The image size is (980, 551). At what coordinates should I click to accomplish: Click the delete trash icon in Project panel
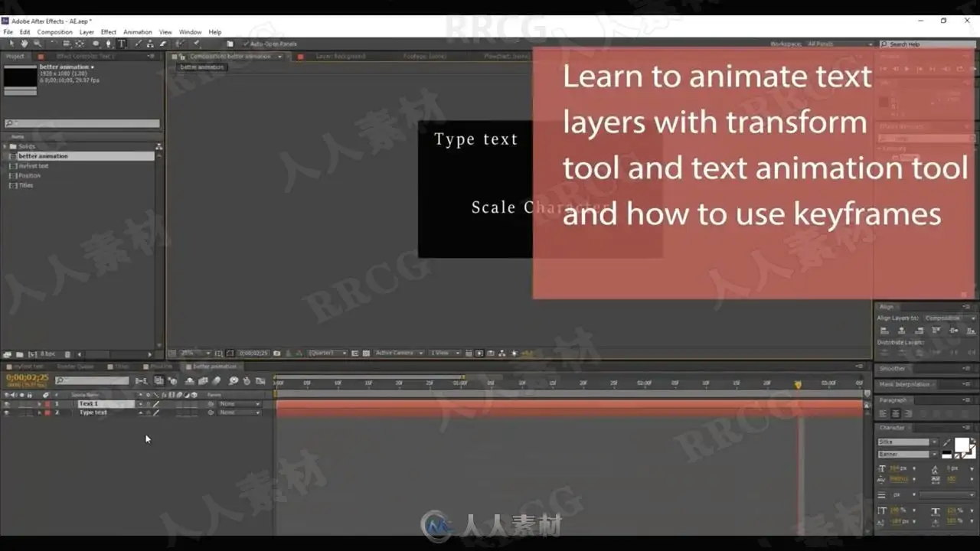pos(67,354)
